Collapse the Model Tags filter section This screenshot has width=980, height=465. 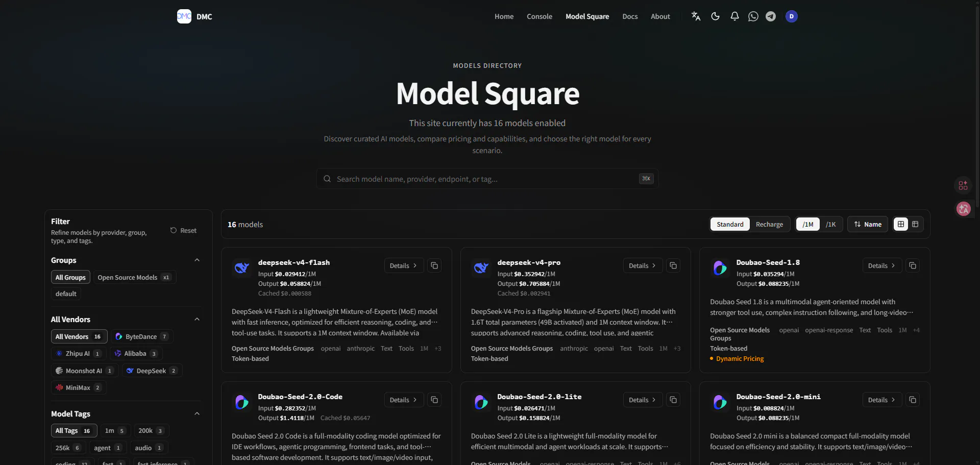coord(197,414)
